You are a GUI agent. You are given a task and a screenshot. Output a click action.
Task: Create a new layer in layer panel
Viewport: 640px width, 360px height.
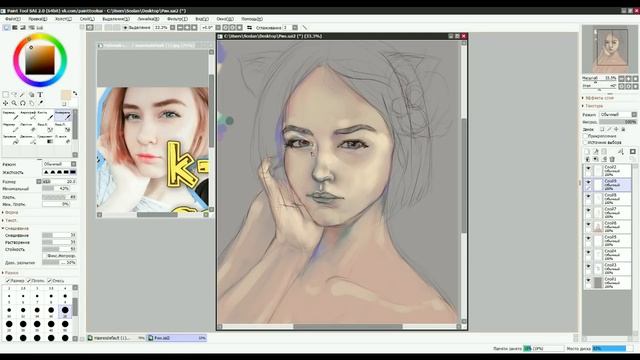point(587,151)
